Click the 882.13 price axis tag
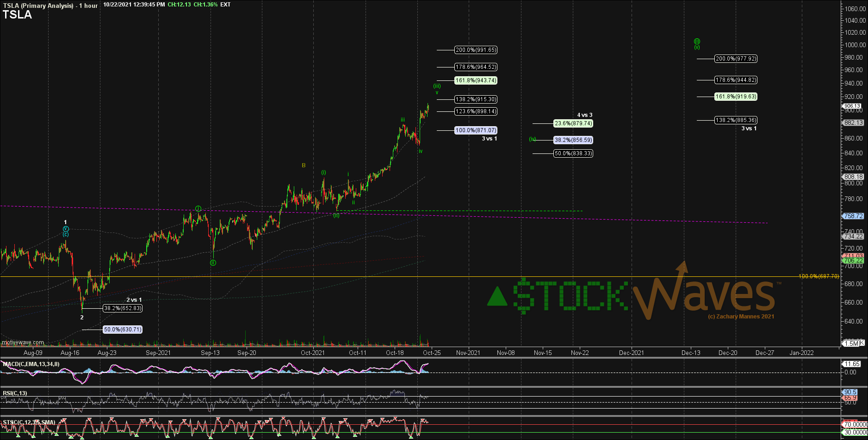Image resolution: width=868 pixels, height=440 pixels. click(x=854, y=123)
